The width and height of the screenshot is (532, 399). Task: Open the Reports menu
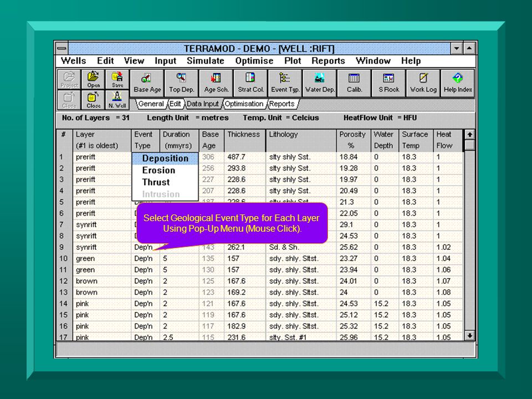pyautogui.click(x=328, y=61)
